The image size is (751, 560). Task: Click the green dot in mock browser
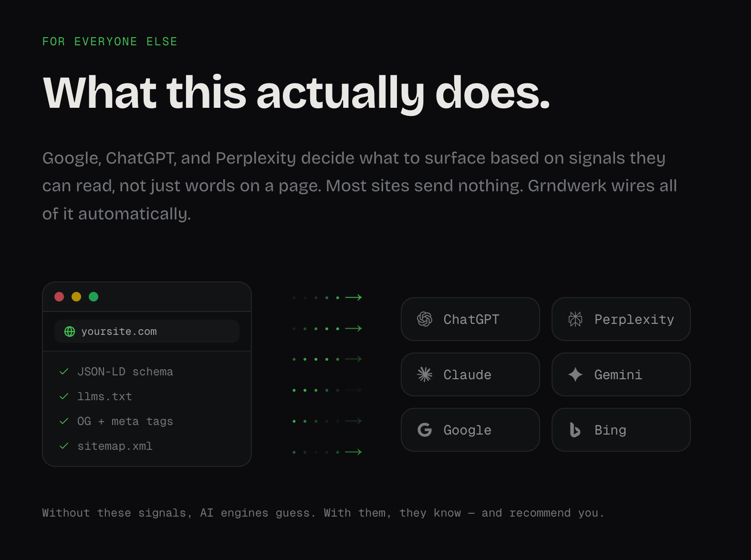click(x=94, y=297)
